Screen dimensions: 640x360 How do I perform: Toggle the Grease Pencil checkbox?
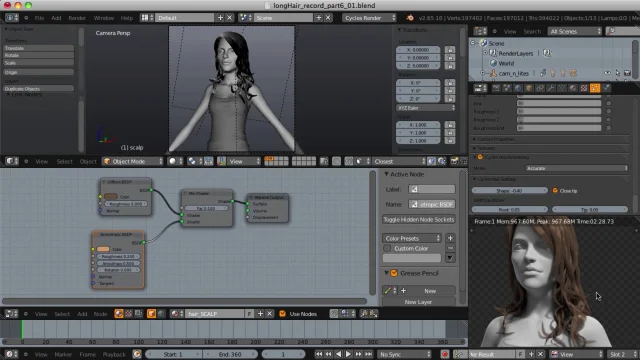click(394, 273)
